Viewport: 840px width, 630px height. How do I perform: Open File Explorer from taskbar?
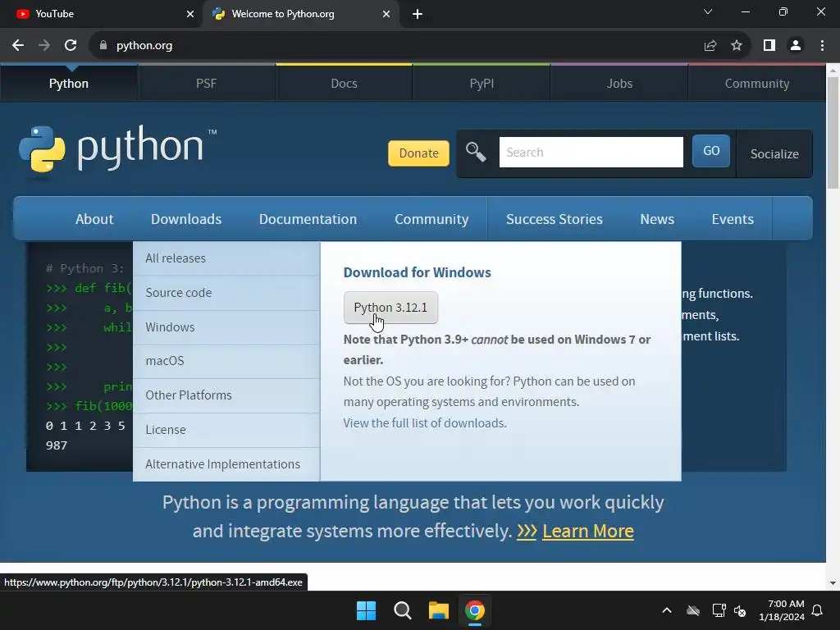438,610
